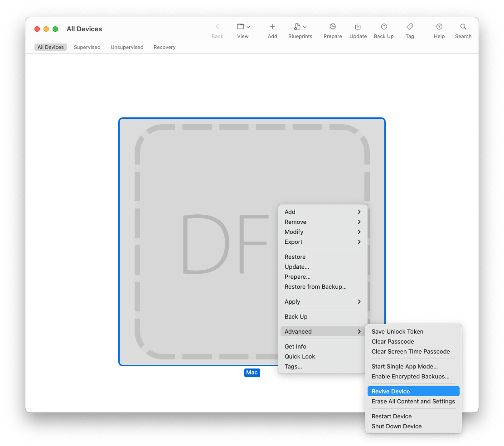This screenshot has height=446, width=504.
Task: Switch to the Unsupervised tab
Action: pyautogui.click(x=127, y=47)
